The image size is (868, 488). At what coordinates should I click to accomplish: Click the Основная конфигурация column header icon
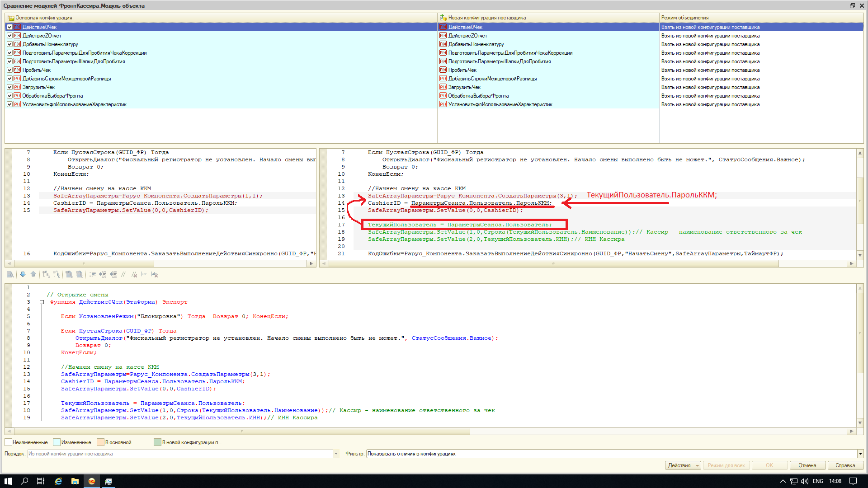click(x=11, y=18)
